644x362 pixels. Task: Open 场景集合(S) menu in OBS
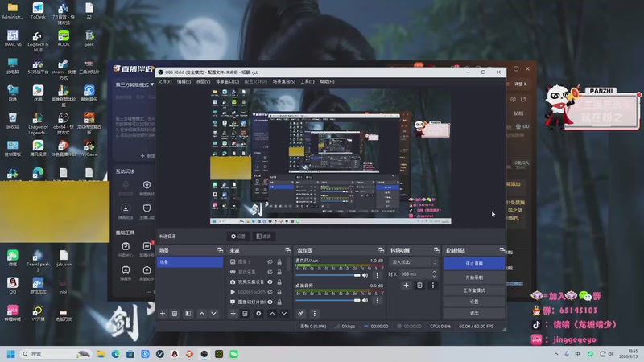point(284,82)
